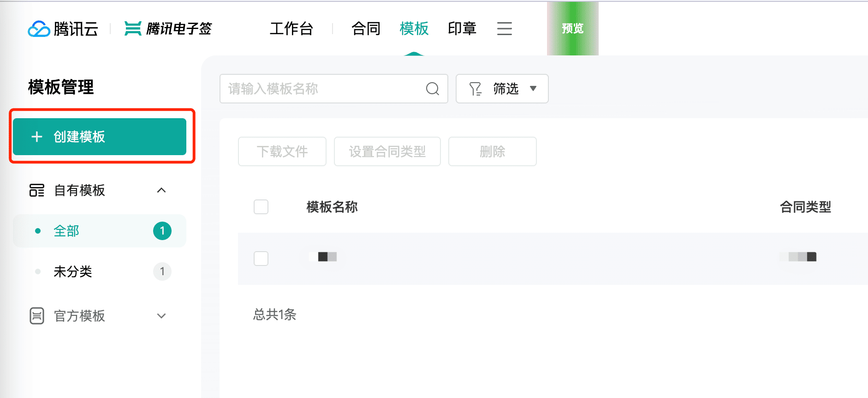The height and width of the screenshot is (398, 868).
Task: Open the hamburger menu icon
Action: tap(504, 29)
